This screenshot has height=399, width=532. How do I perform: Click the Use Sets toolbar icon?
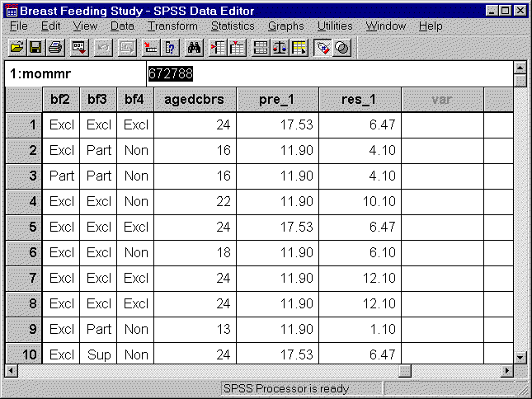point(341,47)
